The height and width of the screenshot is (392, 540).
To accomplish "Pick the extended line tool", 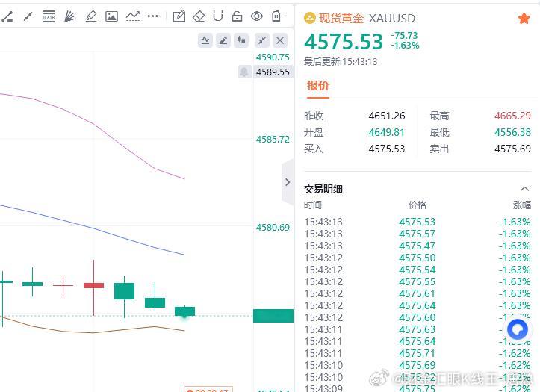I will click(28, 16).
